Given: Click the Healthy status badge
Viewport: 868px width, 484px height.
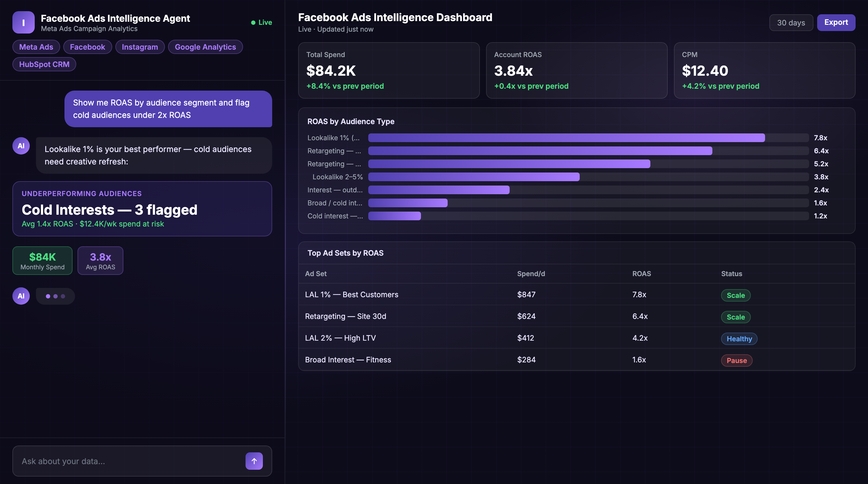Looking at the screenshot, I should 739,338.
